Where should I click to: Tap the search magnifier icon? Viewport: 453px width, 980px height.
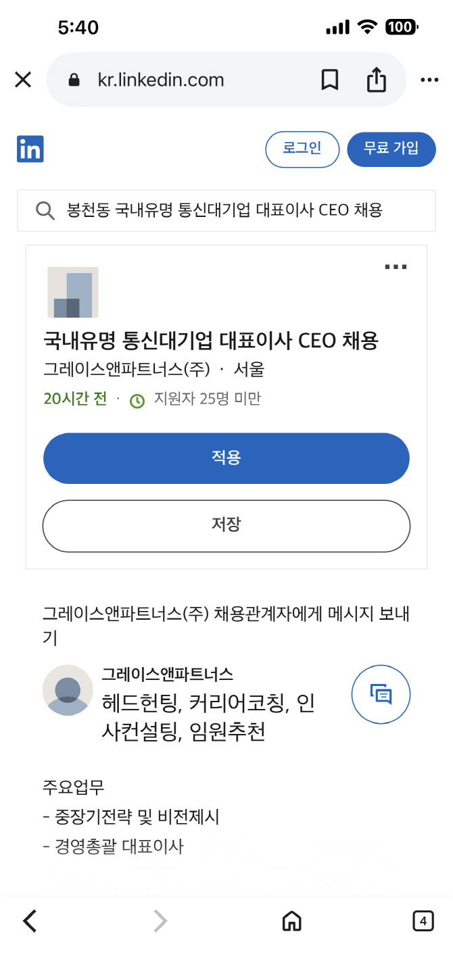(45, 211)
